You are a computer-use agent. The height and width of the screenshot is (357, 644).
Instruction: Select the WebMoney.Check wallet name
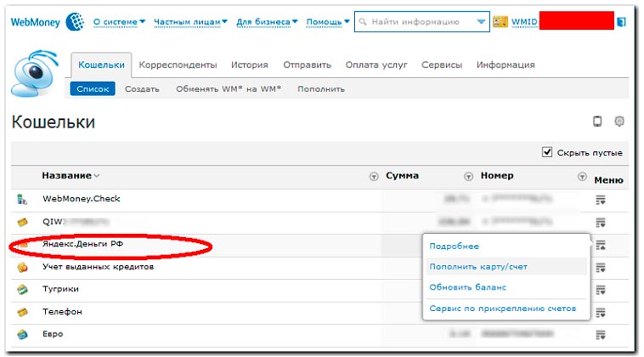pos(82,199)
